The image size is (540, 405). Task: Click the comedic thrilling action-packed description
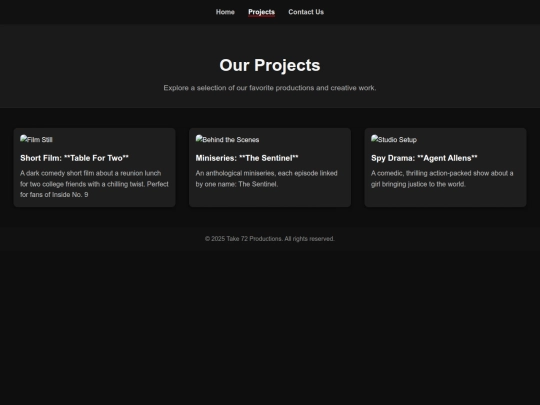(442, 179)
